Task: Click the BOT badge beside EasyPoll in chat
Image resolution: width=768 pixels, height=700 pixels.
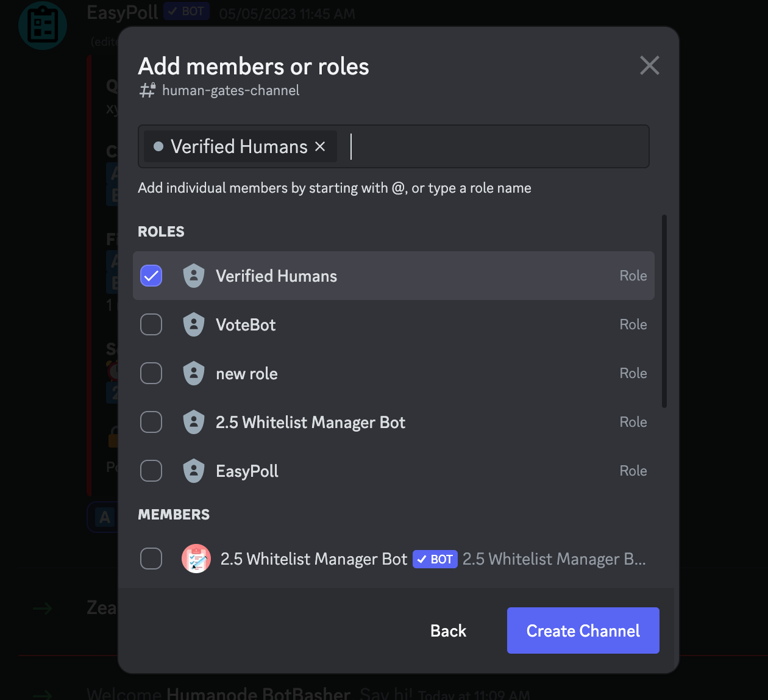Action: [x=187, y=11]
